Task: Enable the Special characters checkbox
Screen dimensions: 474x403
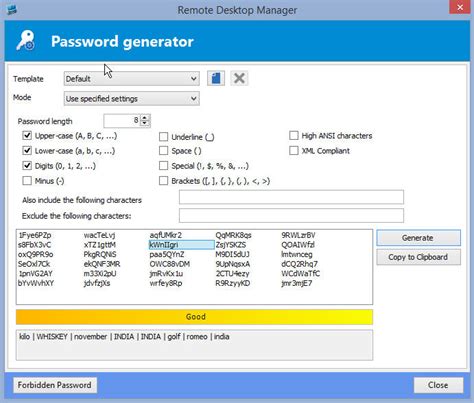Action: click(163, 166)
